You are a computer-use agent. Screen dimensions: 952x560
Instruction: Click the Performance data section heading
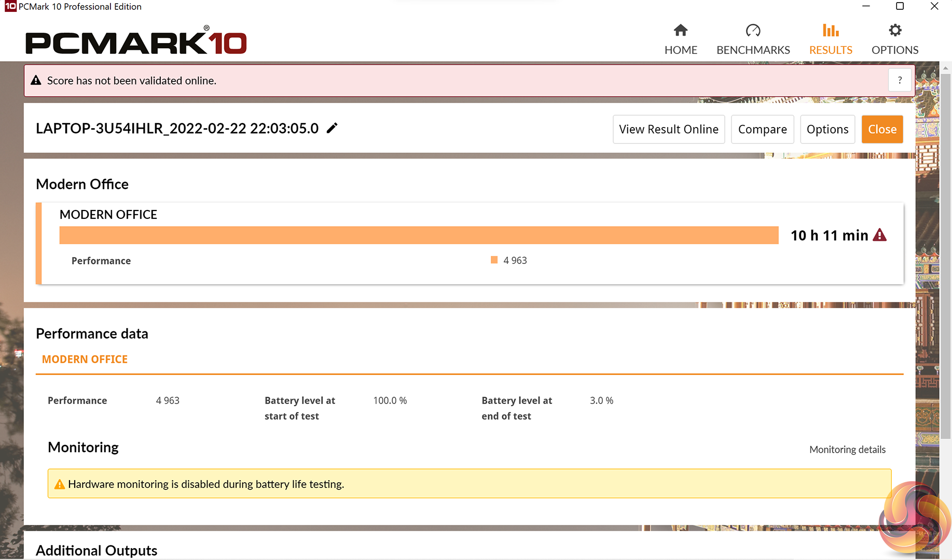[x=92, y=333]
